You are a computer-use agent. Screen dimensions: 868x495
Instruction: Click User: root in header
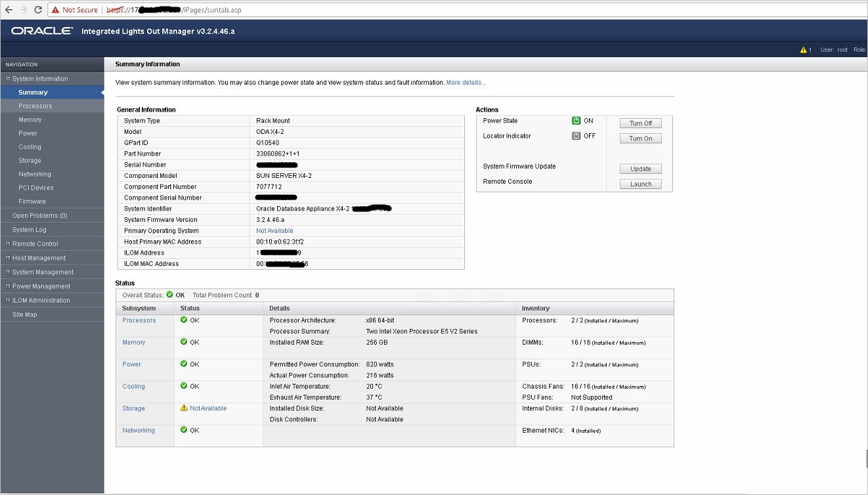point(834,50)
